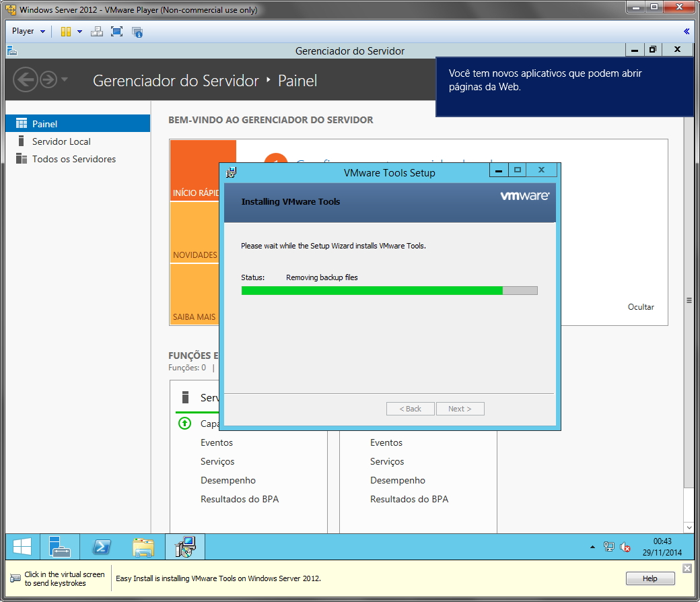
Task: Enter full screen mode icon
Action: point(116,31)
